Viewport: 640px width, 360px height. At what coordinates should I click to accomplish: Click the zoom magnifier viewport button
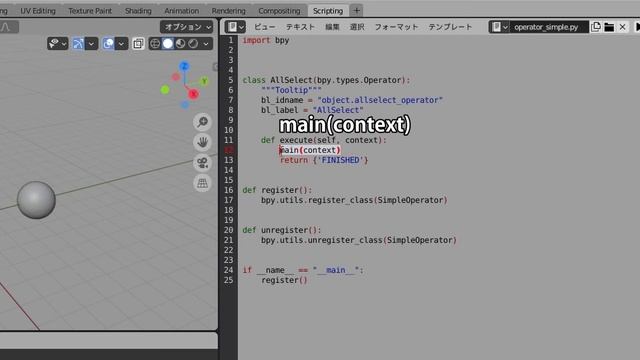(202, 122)
